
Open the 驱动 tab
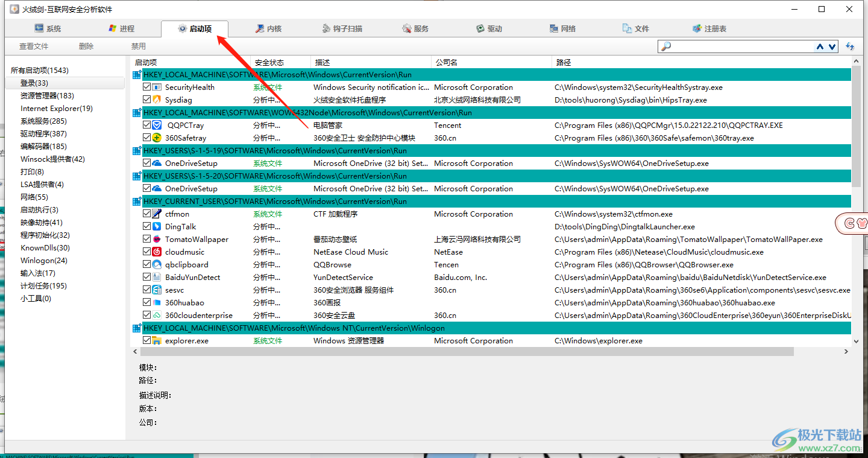tap(489, 28)
